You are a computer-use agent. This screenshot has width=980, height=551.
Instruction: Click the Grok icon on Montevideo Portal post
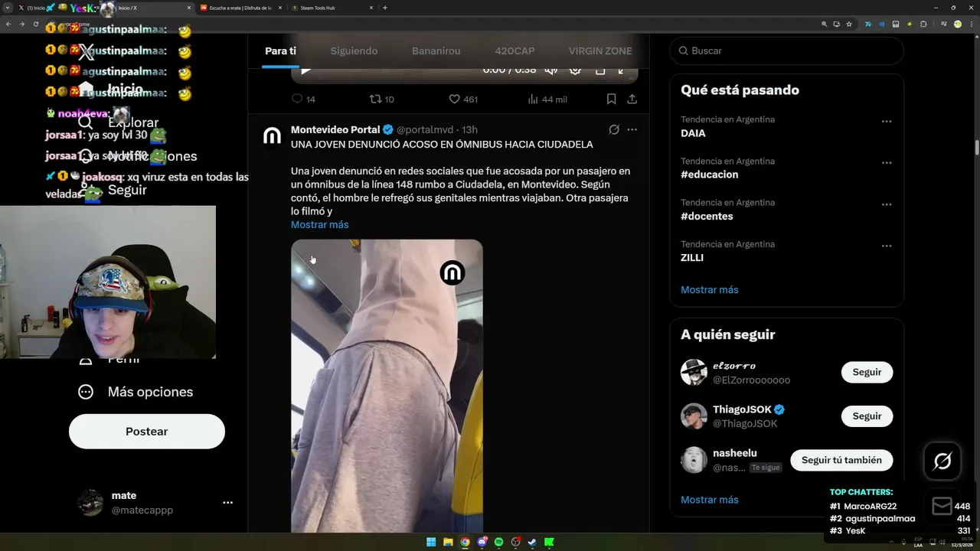[614, 129]
